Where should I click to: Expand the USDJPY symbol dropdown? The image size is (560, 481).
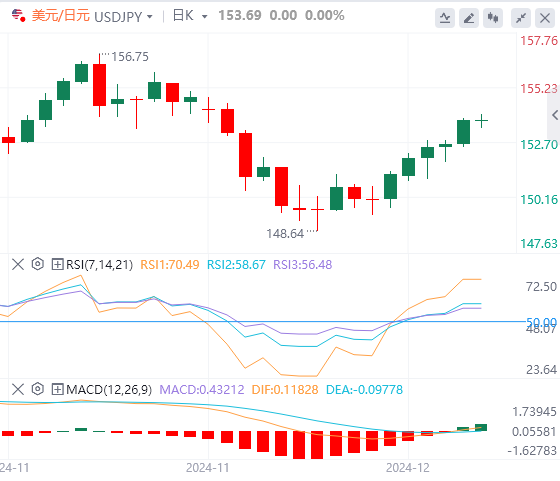[149, 17]
